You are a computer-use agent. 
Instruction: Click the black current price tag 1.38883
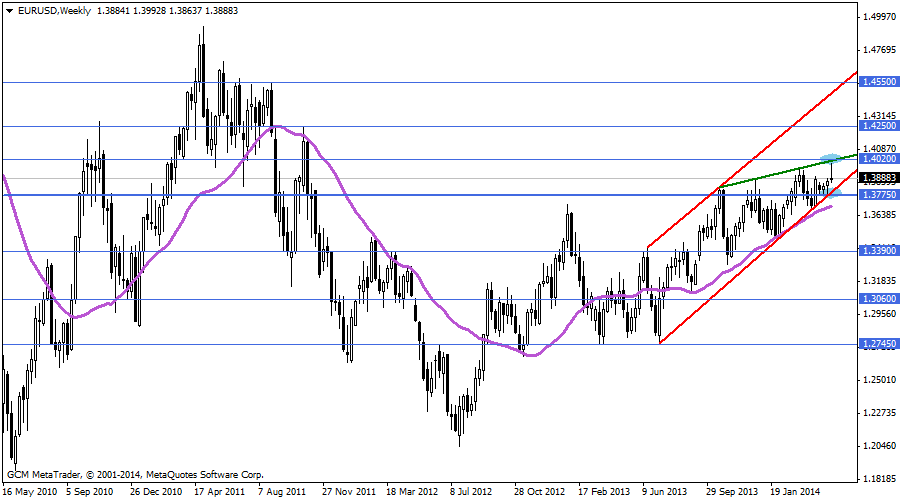pyautogui.click(x=878, y=178)
